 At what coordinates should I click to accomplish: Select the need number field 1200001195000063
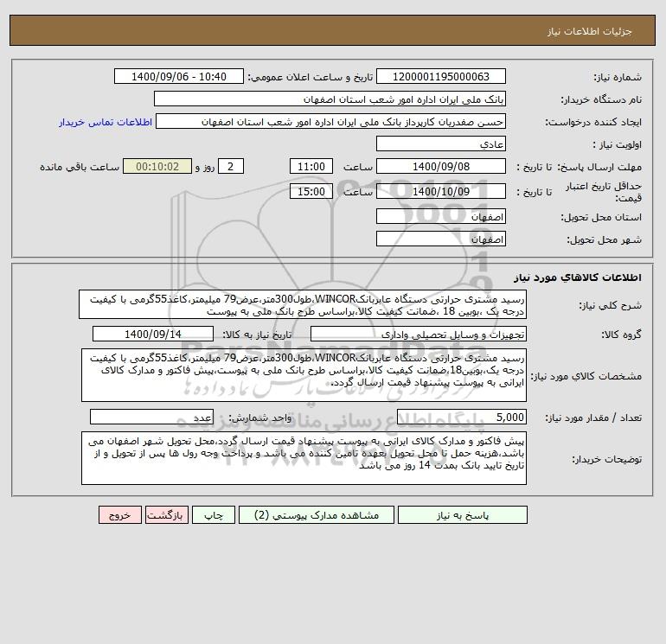tap(441, 76)
